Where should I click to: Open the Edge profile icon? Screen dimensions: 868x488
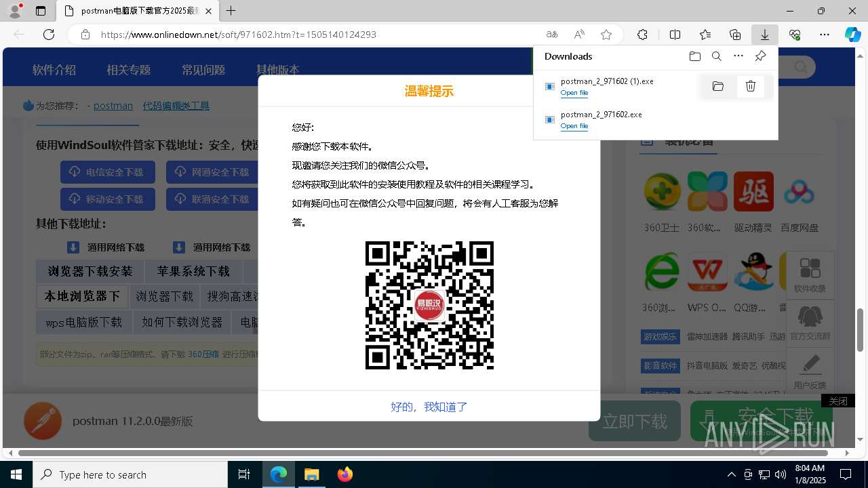[x=15, y=11]
